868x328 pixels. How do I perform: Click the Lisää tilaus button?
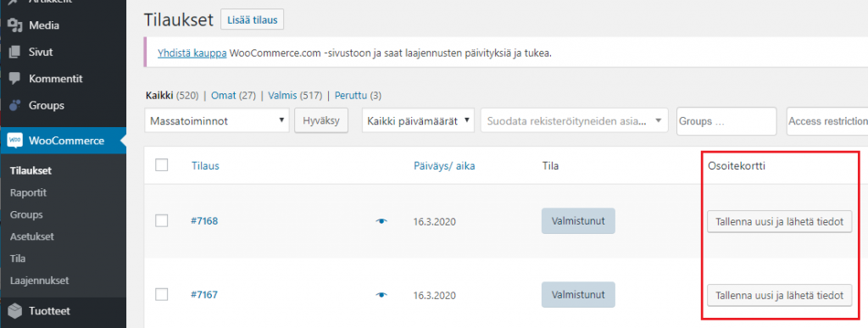[253, 19]
